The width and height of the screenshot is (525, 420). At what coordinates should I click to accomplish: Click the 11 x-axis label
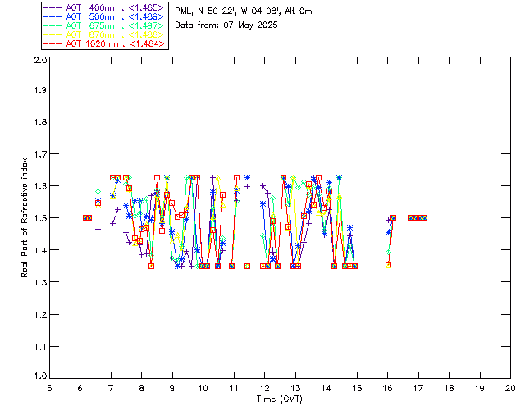[234, 388]
